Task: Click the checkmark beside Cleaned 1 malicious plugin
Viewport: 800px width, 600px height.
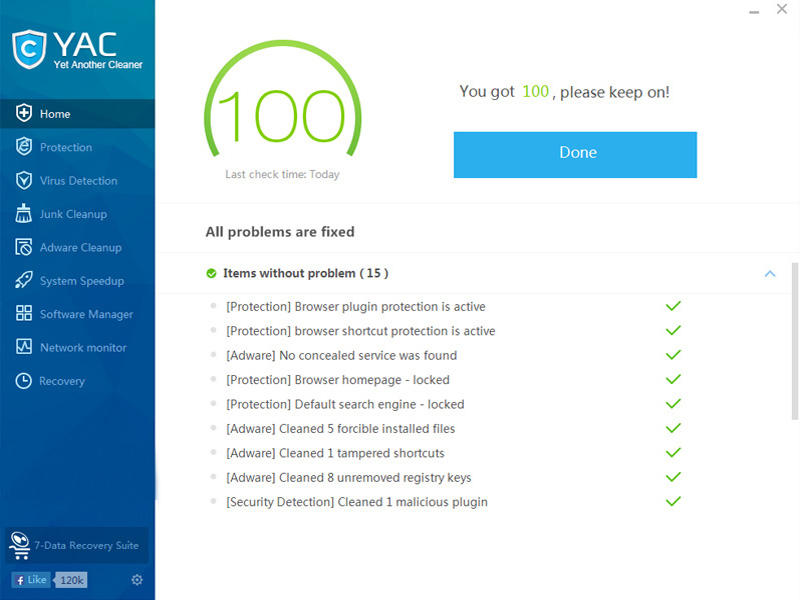Action: [x=673, y=501]
